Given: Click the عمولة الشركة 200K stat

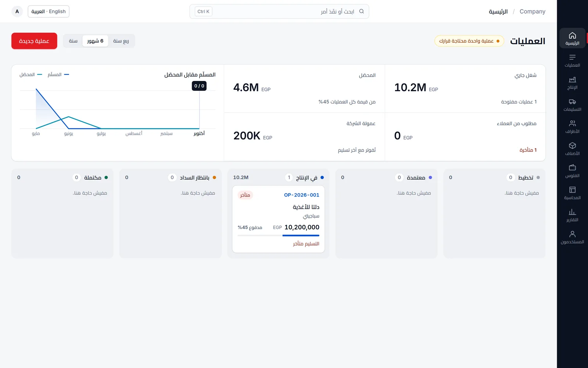Looking at the screenshot, I should 304,137.
